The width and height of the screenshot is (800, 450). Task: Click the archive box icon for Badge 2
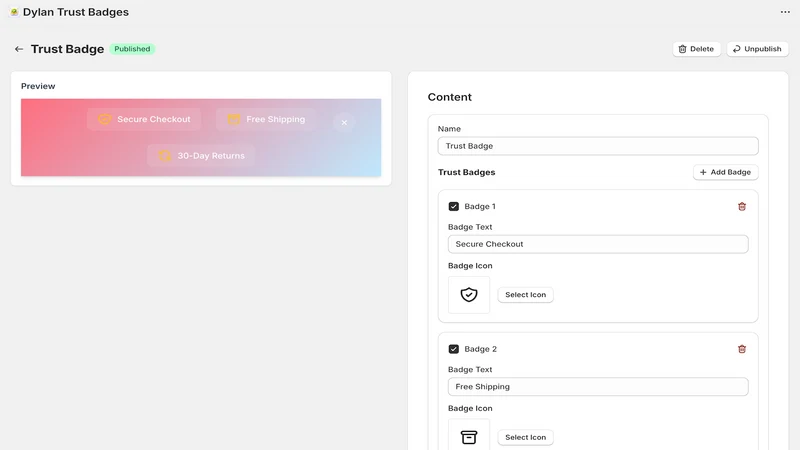click(469, 437)
